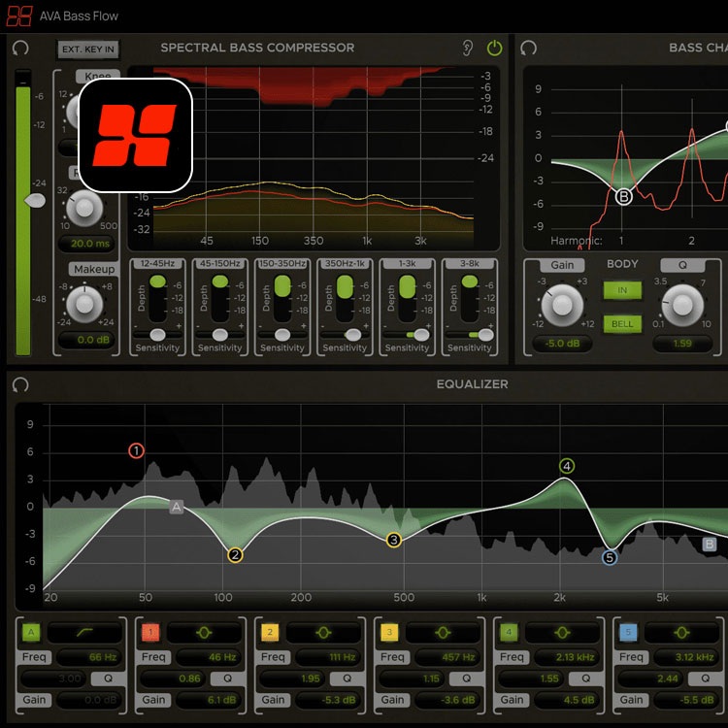Open the band 4 filter shape selector
Image resolution: width=728 pixels, height=728 pixels.
point(562,633)
